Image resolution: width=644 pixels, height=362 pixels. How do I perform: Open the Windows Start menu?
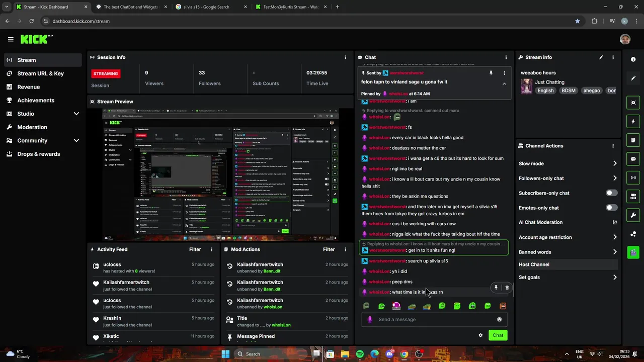pyautogui.click(x=225, y=354)
